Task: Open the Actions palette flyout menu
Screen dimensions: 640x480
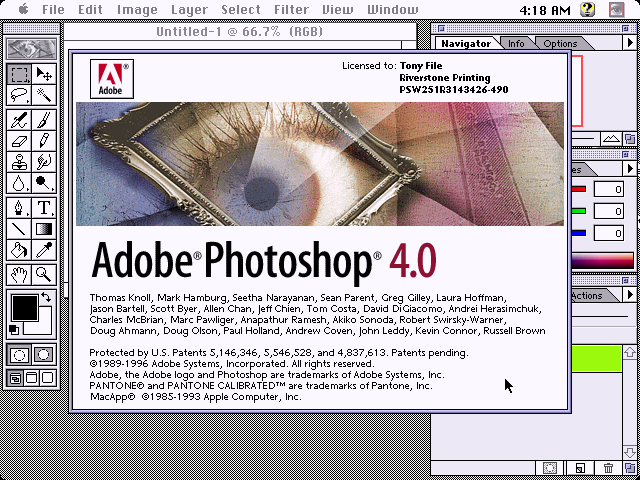Action: 630,294
